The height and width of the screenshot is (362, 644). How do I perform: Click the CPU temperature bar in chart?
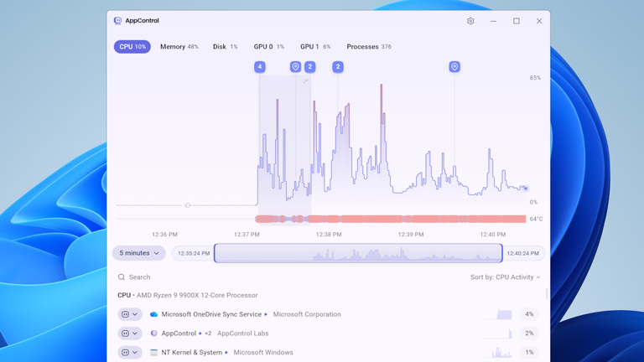[390, 219]
